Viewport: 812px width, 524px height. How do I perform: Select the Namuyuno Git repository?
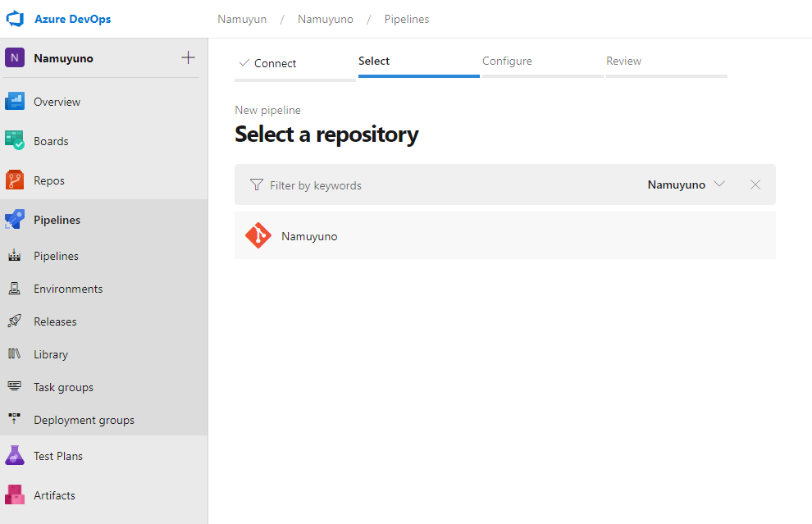(x=309, y=236)
